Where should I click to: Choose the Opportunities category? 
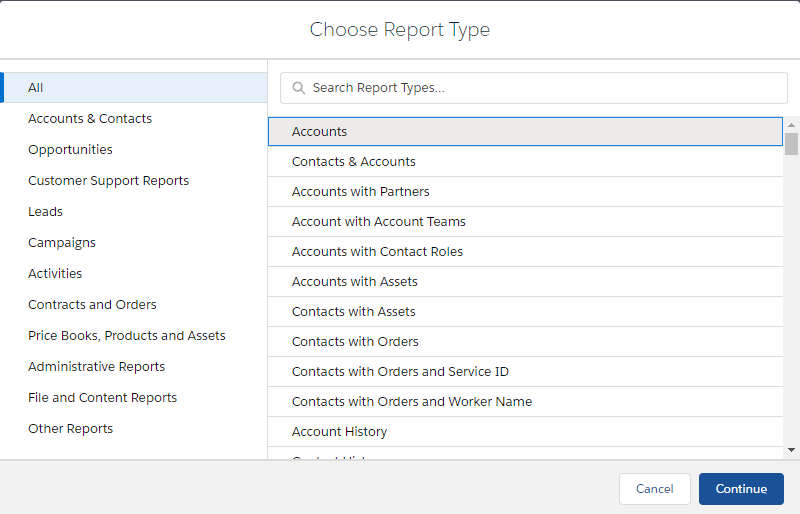tap(70, 150)
